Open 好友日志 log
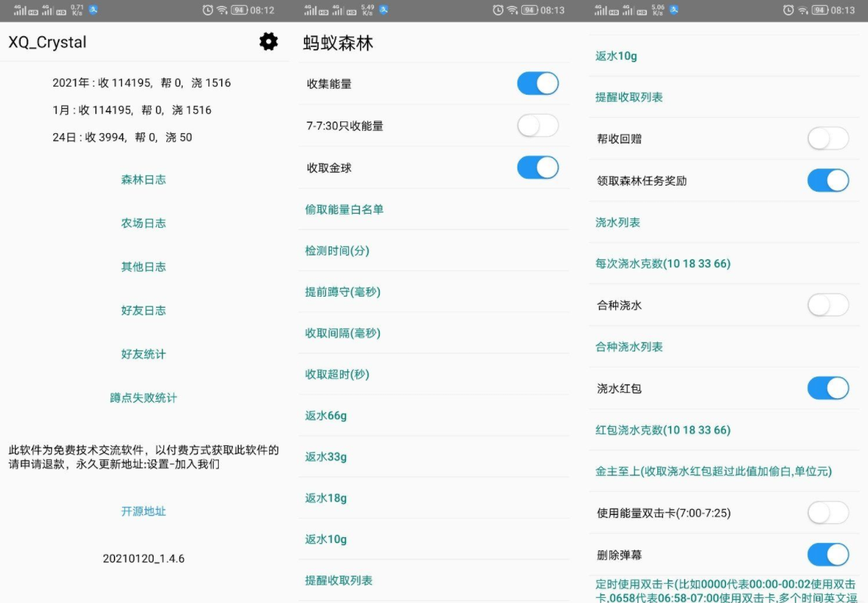Image resolution: width=868 pixels, height=603 pixels. click(x=143, y=311)
